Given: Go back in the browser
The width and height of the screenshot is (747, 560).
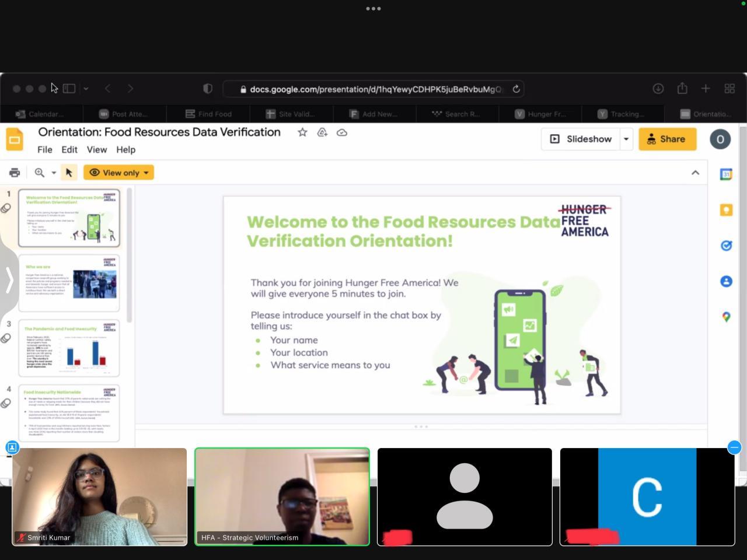Looking at the screenshot, I should 107,89.
